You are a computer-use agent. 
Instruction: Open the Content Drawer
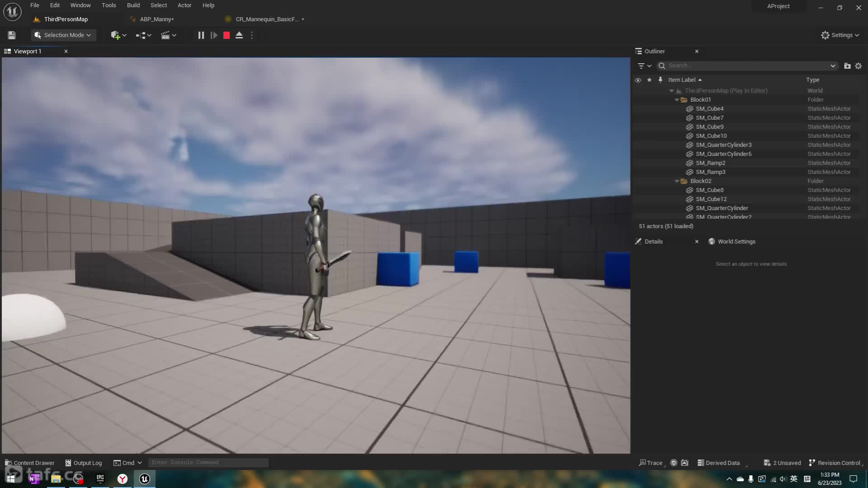point(29,463)
